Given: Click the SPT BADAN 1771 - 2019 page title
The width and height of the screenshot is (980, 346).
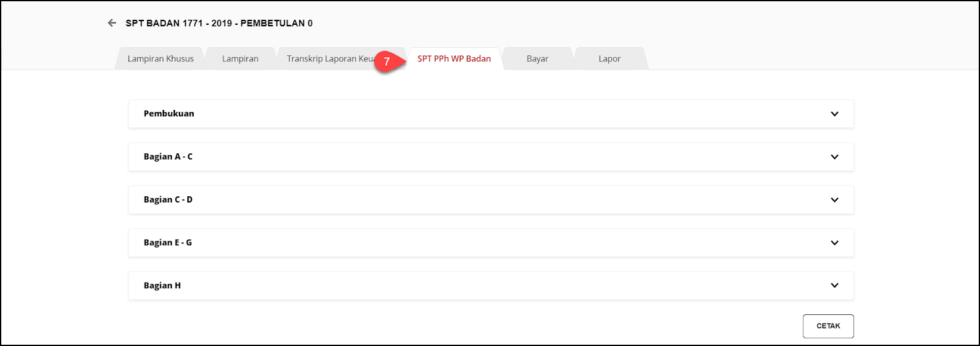Looking at the screenshot, I should coord(219,23).
